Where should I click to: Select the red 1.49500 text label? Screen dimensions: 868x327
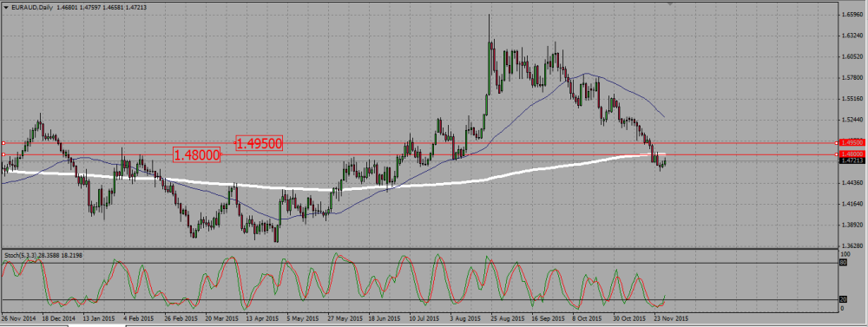pos(260,144)
